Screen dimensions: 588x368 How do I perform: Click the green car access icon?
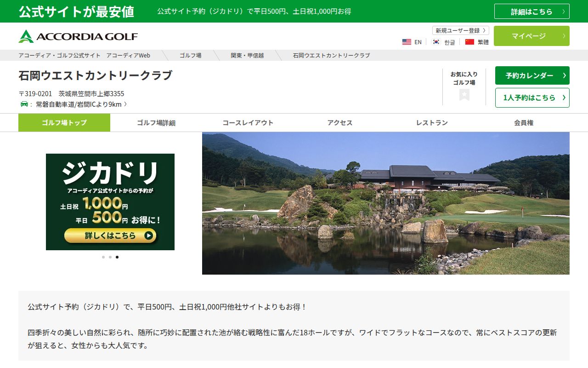click(x=24, y=104)
